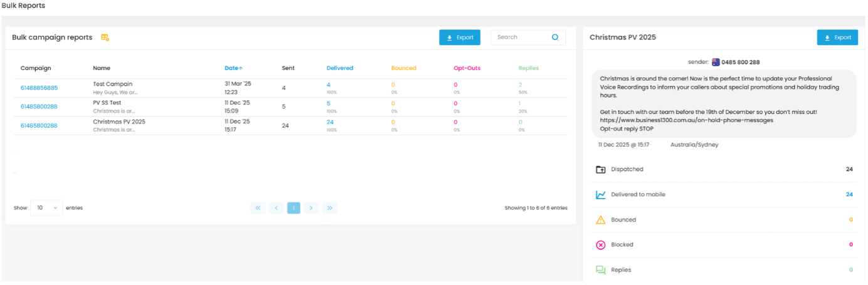This screenshot has width=868, height=285.
Task: Click the Delivered to mobile chart icon
Action: click(600, 195)
